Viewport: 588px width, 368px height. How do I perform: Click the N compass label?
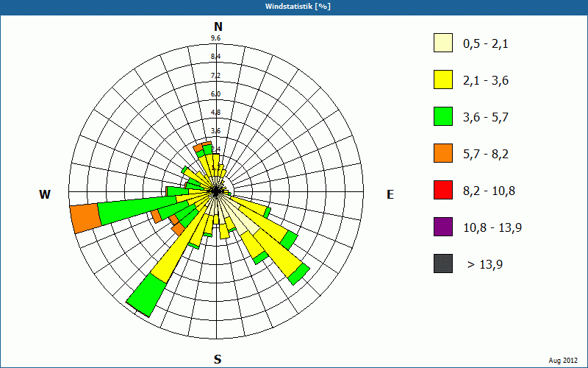pyautogui.click(x=218, y=26)
